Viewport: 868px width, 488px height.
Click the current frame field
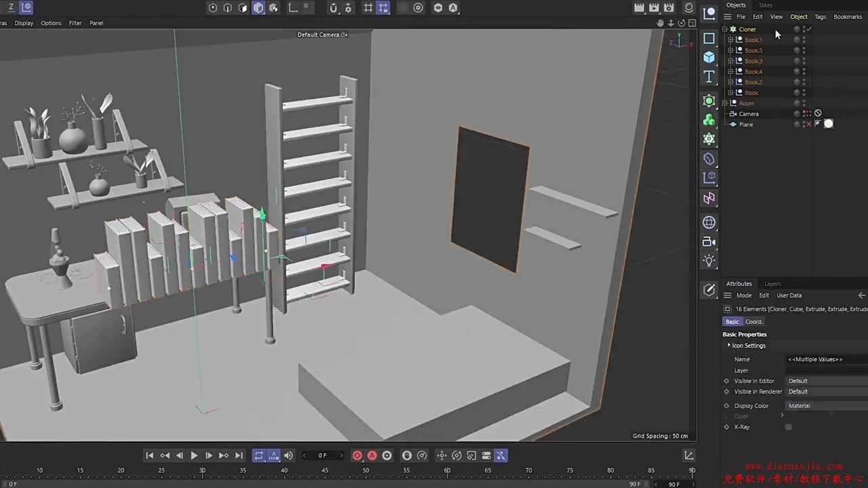[x=323, y=455]
